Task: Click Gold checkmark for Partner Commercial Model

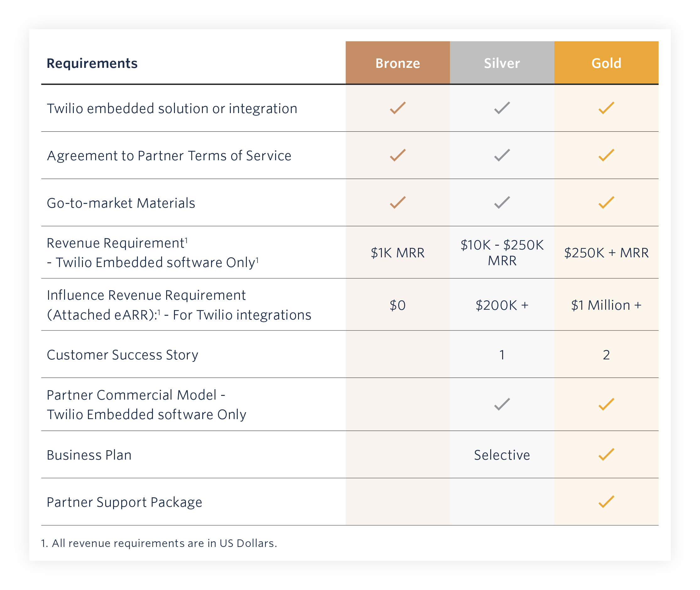Action: click(x=606, y=404)
